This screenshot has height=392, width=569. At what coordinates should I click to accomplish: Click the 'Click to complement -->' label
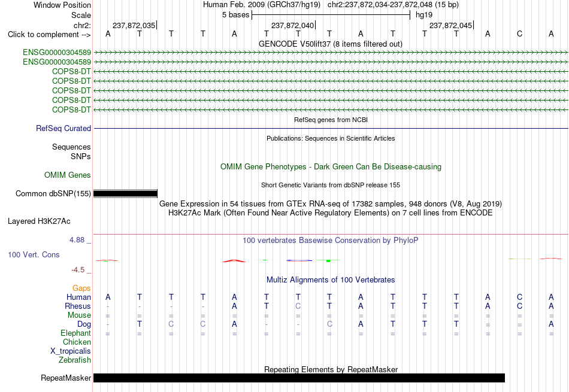click(x=49, y=35)
